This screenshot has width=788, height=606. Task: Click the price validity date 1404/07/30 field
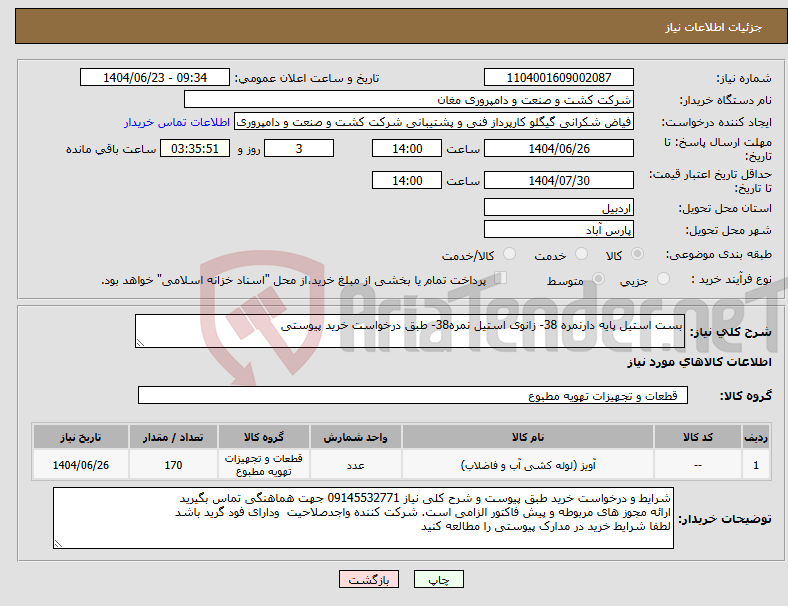[x=559, y=180]
